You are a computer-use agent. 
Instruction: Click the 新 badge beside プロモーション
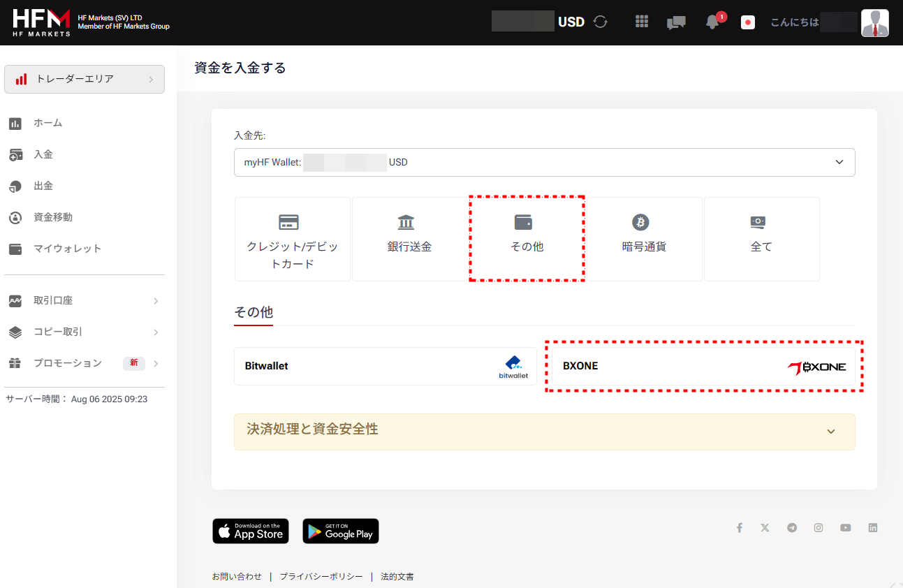[x=134, y=364]
